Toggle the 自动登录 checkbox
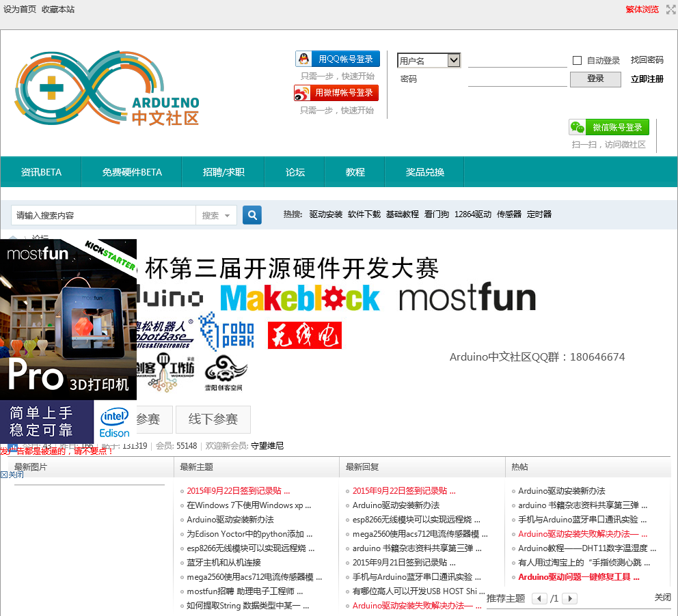678x616 pixels. [577, 61]
